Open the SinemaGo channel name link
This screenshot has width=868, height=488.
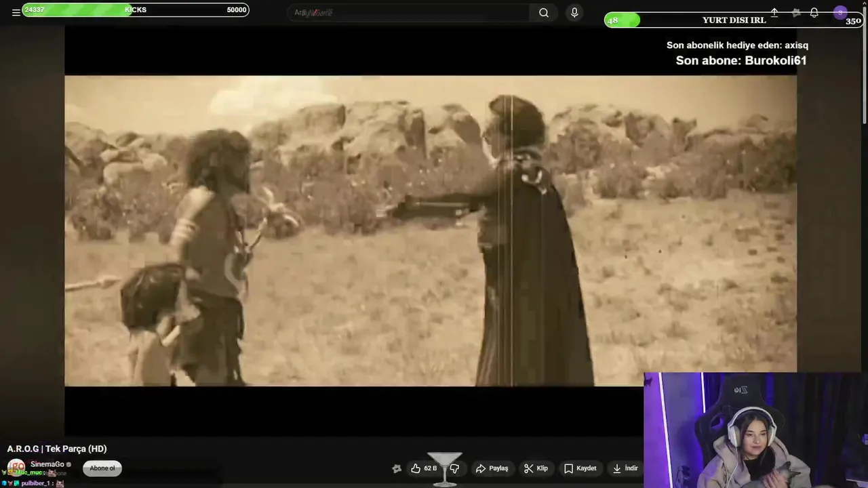(x=47, y=464)
